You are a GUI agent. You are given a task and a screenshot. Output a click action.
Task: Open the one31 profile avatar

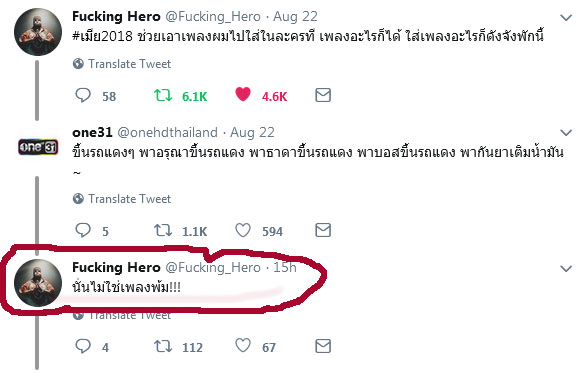tap(38, 147)
